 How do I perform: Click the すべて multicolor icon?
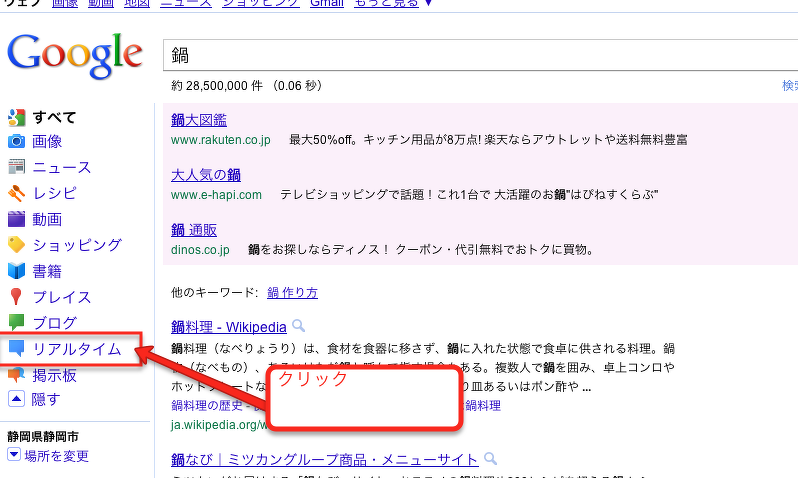(16, 118)
